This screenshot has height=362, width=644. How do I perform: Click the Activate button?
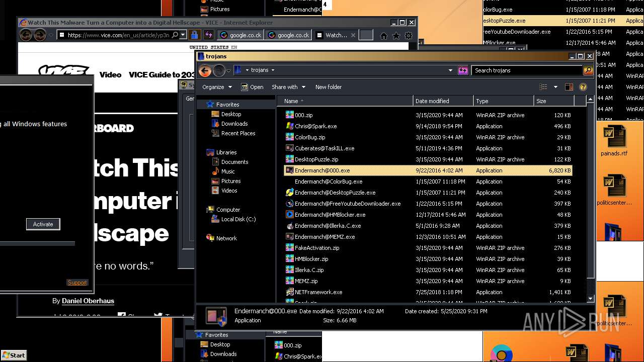pyautogui.click(x=43, y=224)
